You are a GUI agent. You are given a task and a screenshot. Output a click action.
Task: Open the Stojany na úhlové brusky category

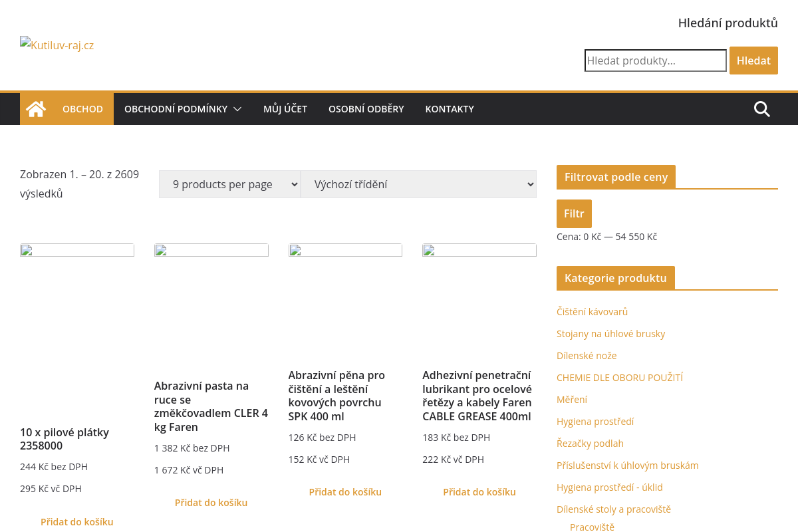point(610,334)
